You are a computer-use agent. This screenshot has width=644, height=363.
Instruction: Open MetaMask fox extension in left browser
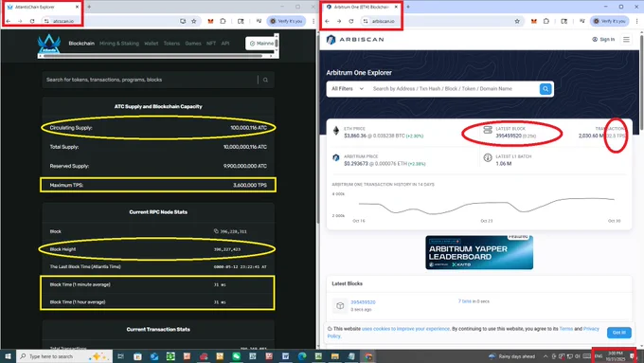(210, 21)
